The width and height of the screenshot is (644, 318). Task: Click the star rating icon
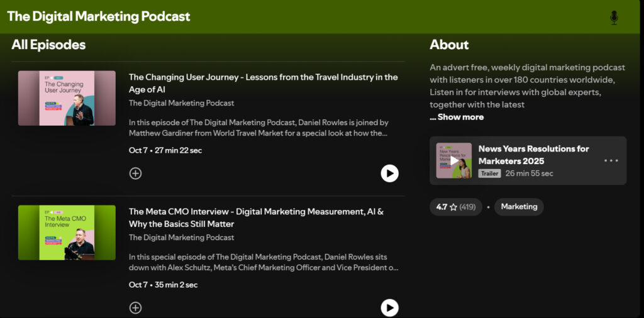click(x=453, y=207)
